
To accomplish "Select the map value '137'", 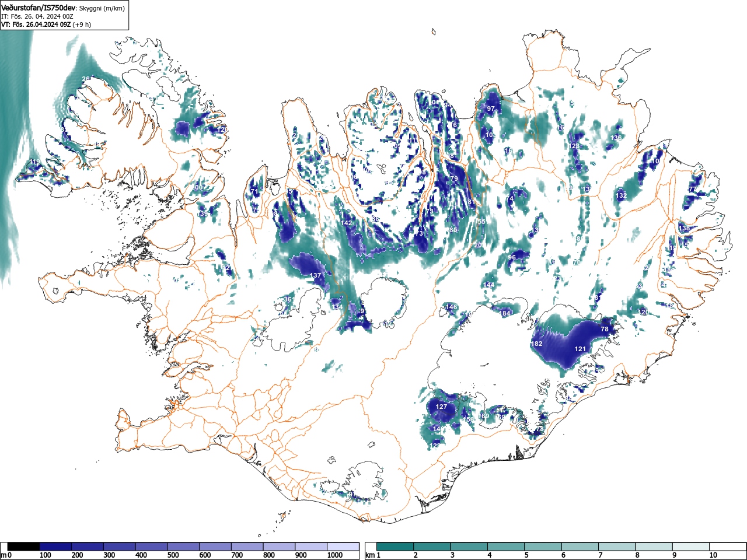I will (315, 275).
